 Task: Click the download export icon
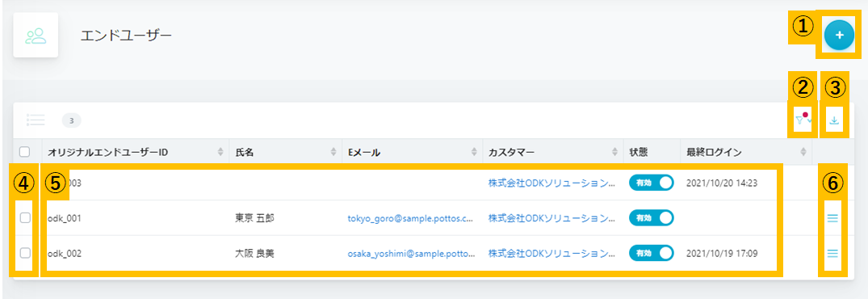(x=834, y=120)
